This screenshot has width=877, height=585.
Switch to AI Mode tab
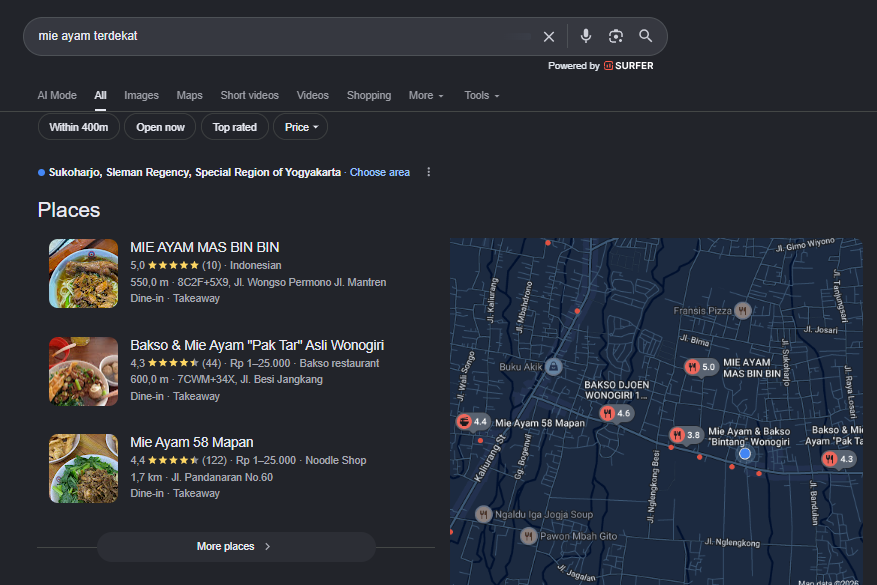[x=57, y=96]
